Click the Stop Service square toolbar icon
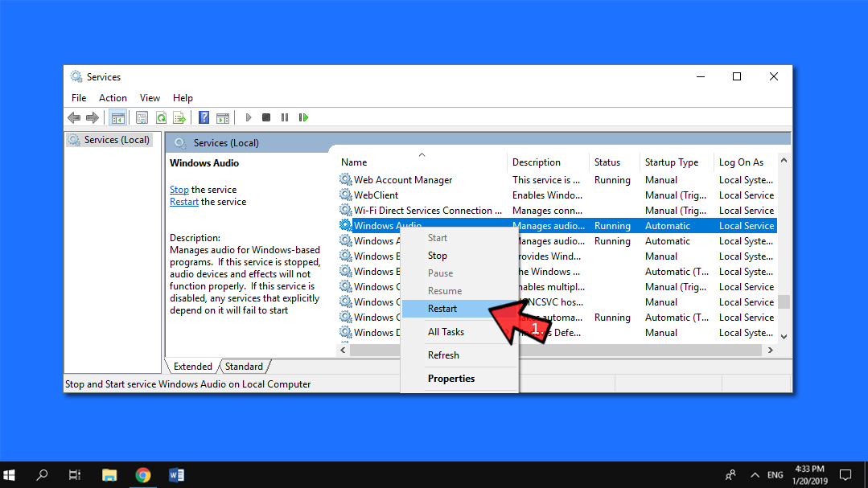The width and height of the screenshot is (868, 488). point(266,117)
